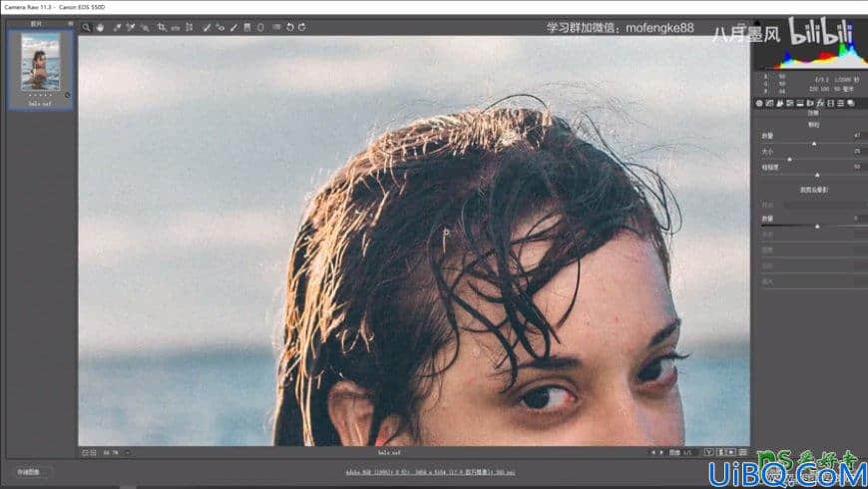Switch to the Split Toning panel tab

pos(800,103)
